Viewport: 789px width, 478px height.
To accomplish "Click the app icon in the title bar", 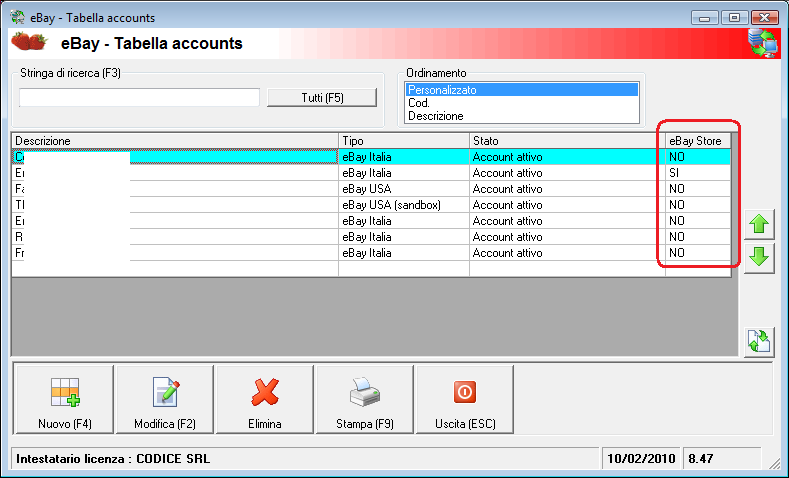I will (x=18, y=18).
